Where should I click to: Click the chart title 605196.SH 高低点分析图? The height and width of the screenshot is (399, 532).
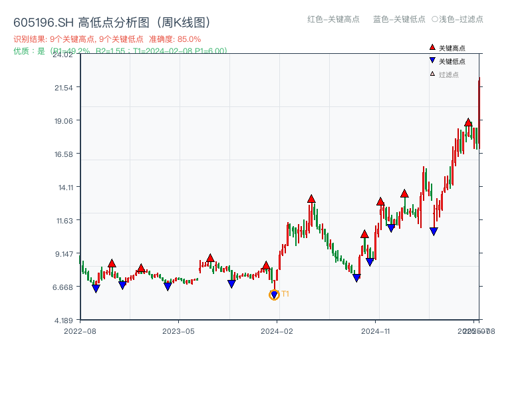112,23
